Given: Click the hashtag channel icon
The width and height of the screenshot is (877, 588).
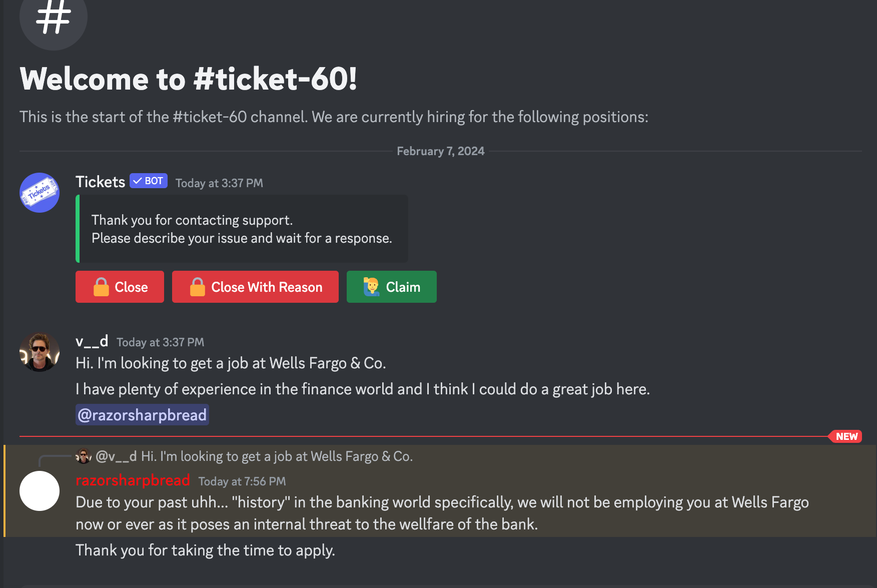Looking at the screenshot, I should 54,18.
